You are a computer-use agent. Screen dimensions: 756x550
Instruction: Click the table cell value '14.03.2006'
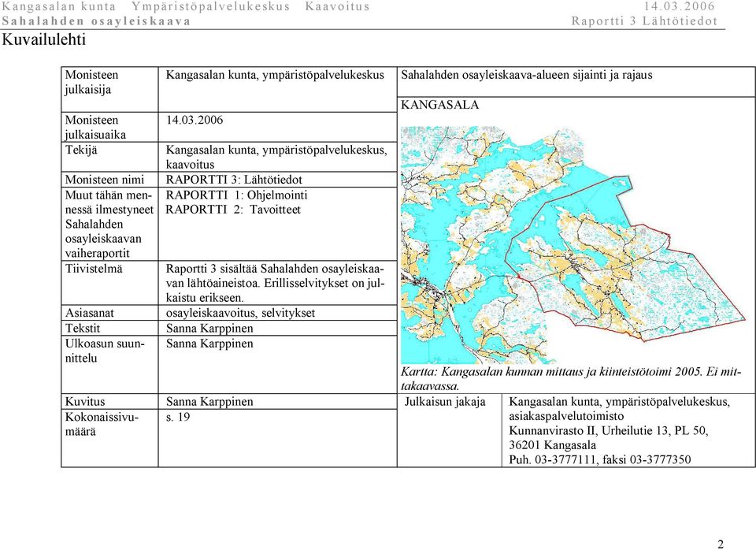pos(195,120)
